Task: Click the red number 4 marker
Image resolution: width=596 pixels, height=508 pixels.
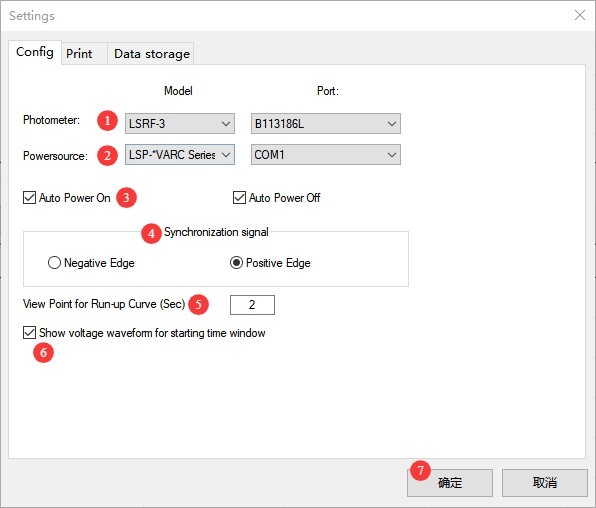Action: click(x=151, y=233)
